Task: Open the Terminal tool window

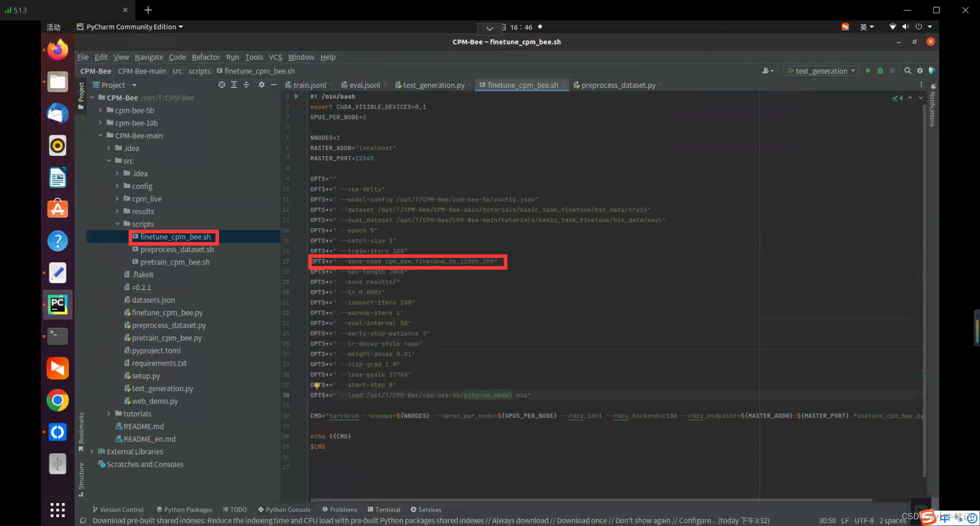Action: 384,510
